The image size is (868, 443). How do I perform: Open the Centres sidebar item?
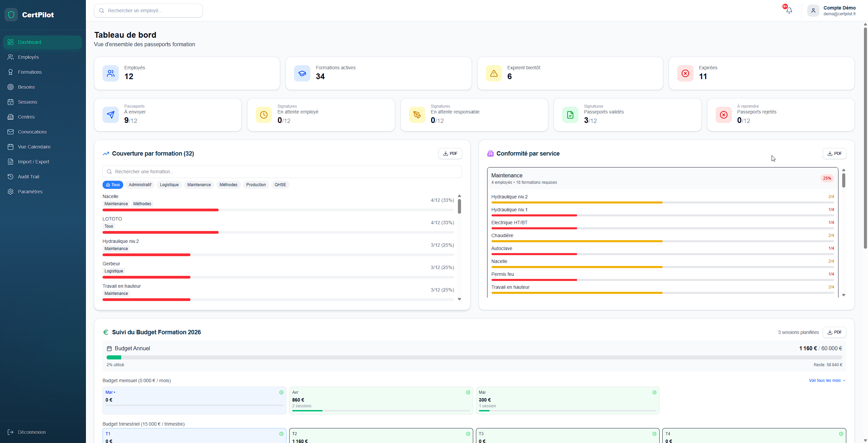point(26,117)
